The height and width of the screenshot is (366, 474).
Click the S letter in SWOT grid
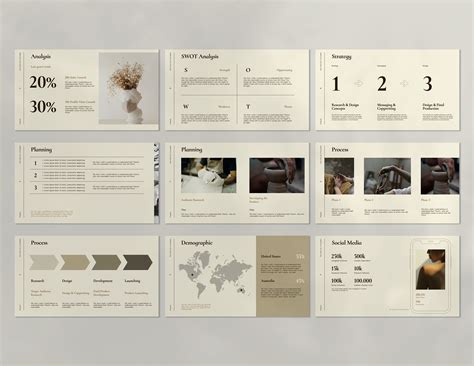[x=186, y=70]
